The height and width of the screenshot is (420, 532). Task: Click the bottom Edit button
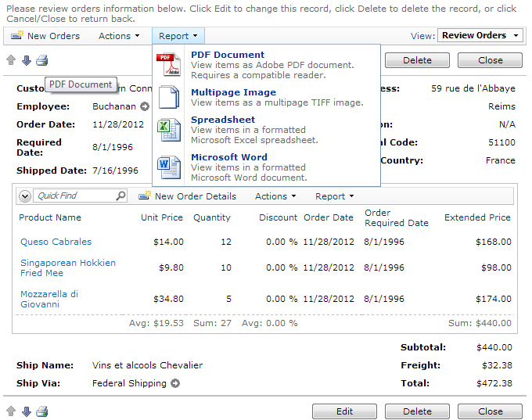pos(344,411)
